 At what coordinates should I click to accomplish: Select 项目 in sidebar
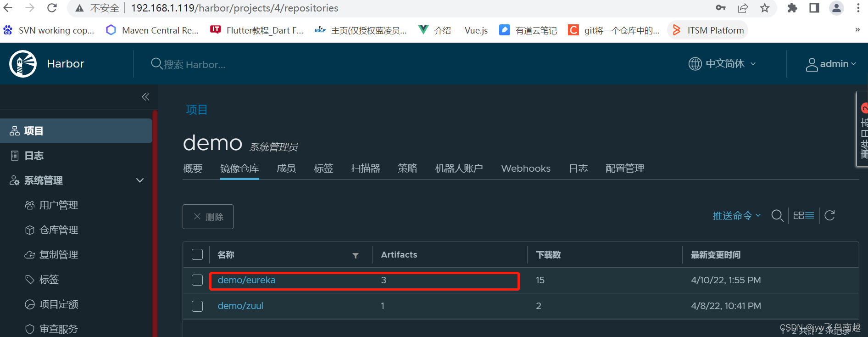tap(76, 131)
